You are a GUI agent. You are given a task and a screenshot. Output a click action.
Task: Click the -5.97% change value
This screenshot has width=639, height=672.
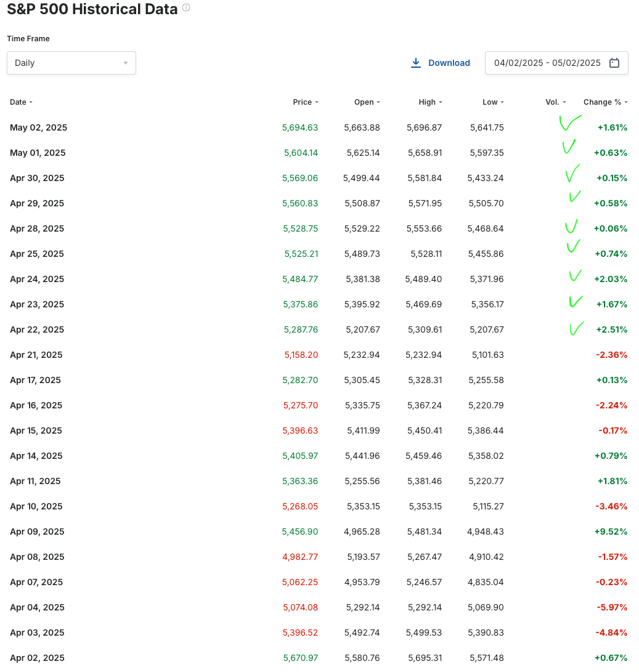coord(612,608)
